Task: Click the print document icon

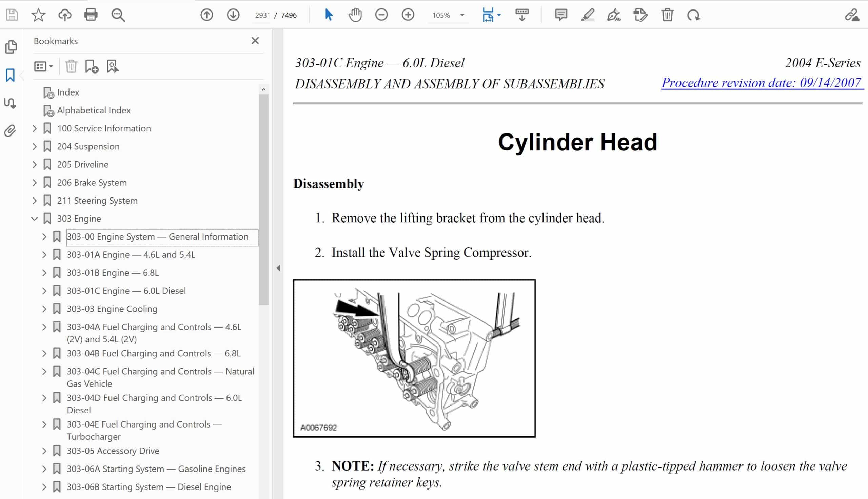Action: [x=91, y=15]
